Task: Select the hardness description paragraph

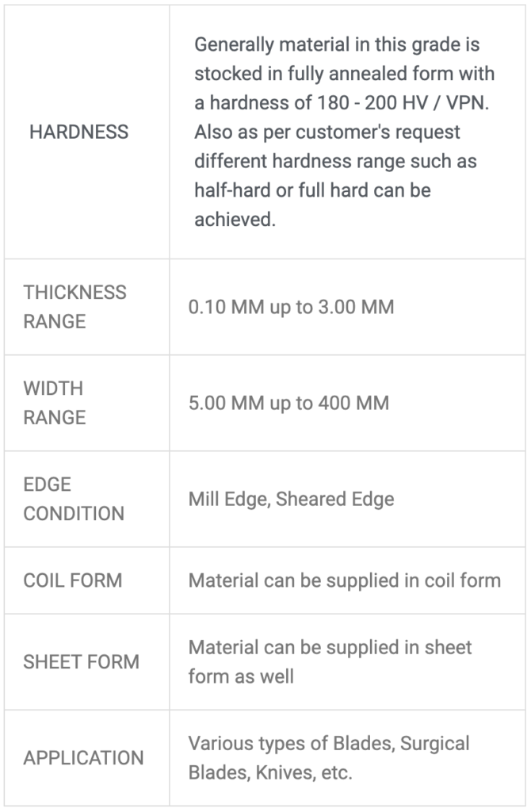Action: coord(344,132)
